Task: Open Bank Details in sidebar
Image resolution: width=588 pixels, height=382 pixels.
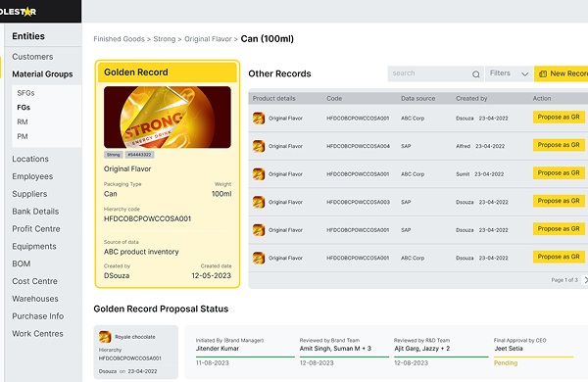Action: [x=35, y=212]
